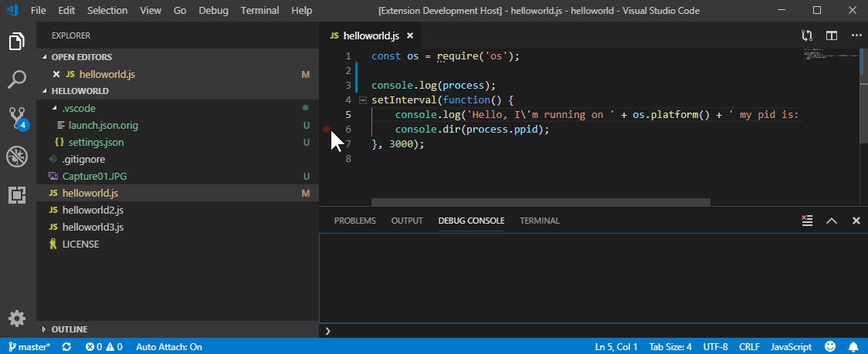Click the master* branch indicator

29,347
